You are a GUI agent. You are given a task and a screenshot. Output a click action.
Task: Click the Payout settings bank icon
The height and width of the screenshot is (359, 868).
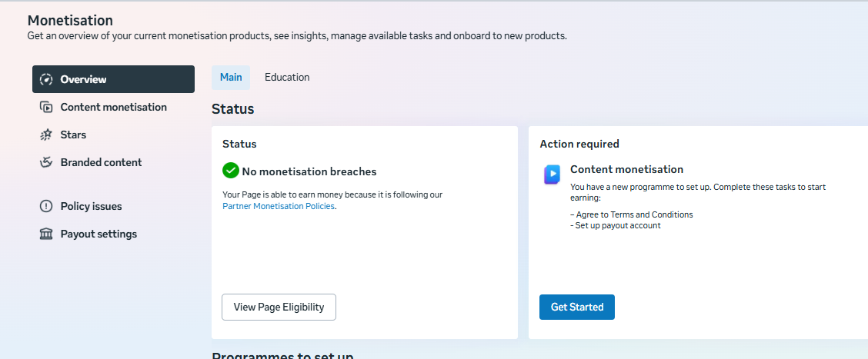pyautogui.click(x=46, y=234)
